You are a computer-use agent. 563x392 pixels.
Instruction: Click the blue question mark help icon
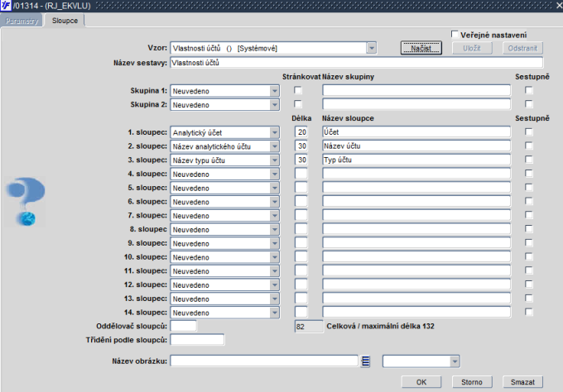point(26,201)
